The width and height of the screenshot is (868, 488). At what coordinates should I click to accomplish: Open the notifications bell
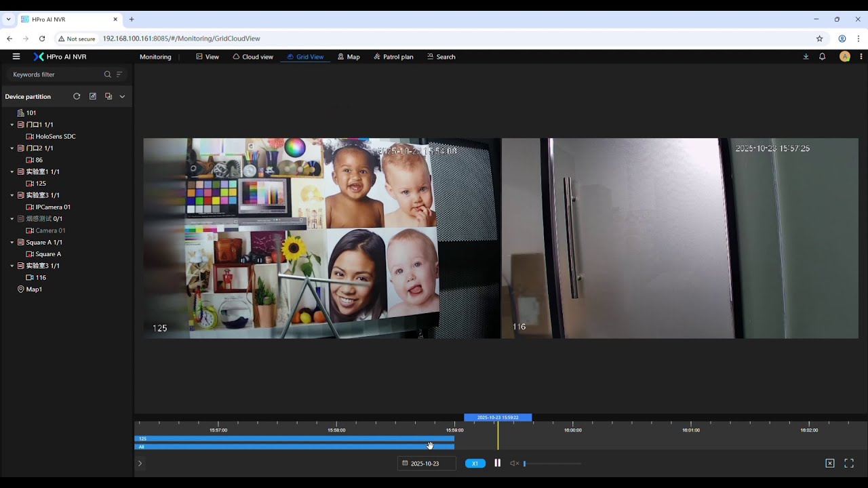click(822, 57)
